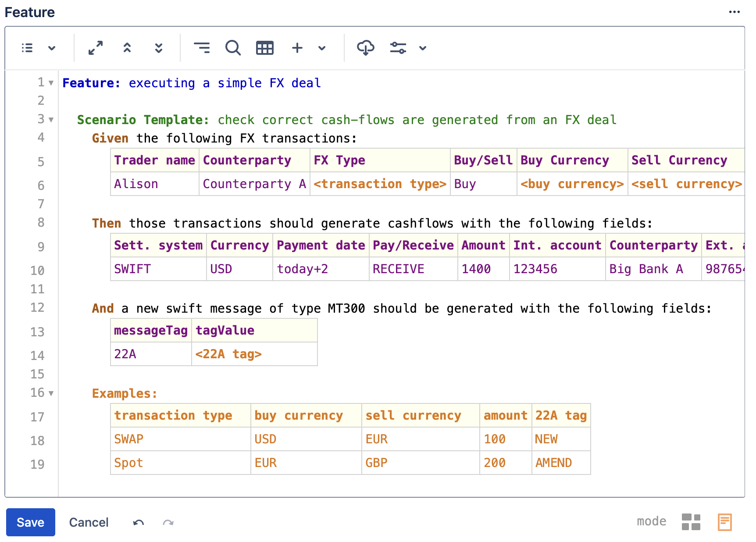Screen dimensions: 756x542
Task: Click the '<transaction type>' placeholder cell
Action: point(380,184)
